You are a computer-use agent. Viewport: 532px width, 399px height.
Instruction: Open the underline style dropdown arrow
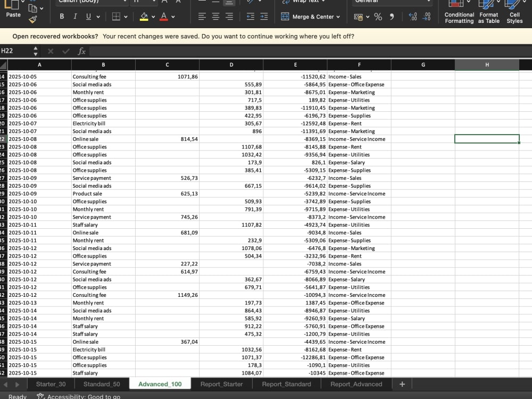point(98,16)
